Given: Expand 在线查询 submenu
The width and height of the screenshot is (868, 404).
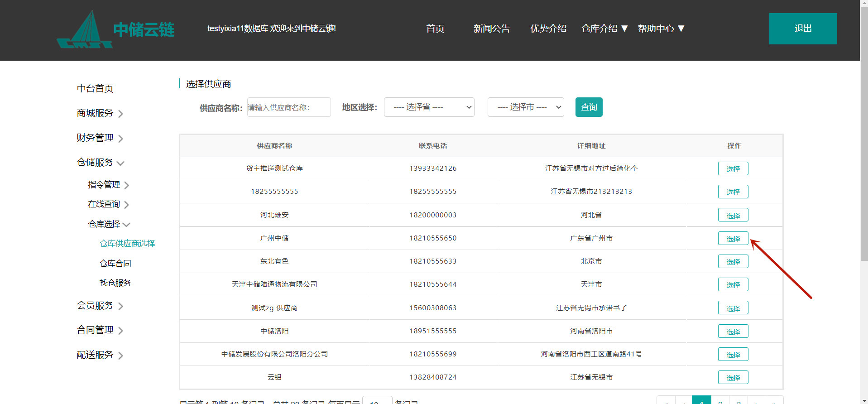Looking at the screenshot, I should 126,205.
